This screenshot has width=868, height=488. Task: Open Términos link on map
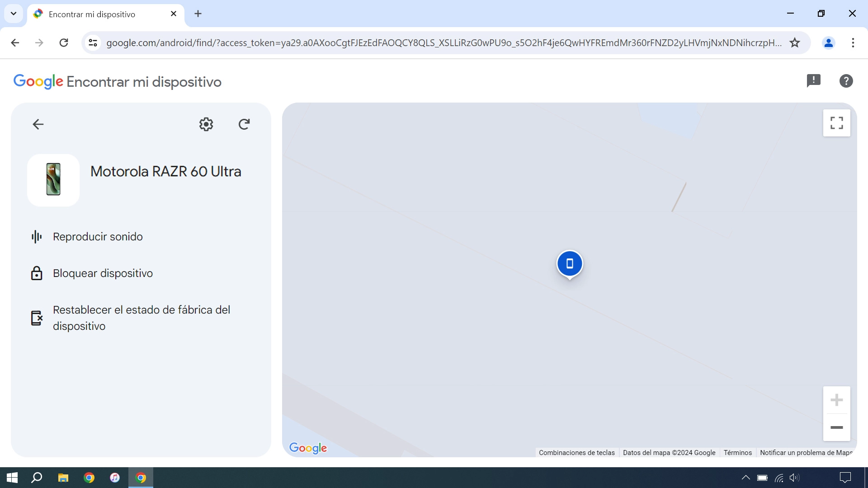pyautogui.click(x=738, y=453)
